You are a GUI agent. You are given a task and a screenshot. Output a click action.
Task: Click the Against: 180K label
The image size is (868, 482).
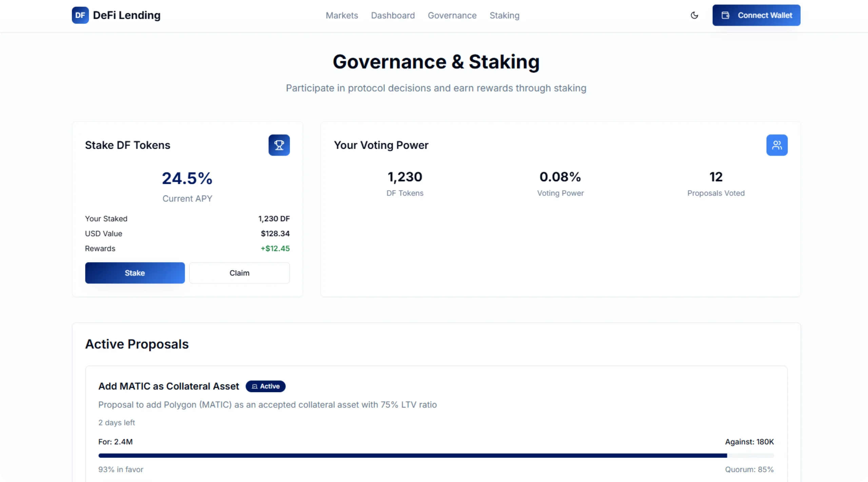click(x=749, y=442)
